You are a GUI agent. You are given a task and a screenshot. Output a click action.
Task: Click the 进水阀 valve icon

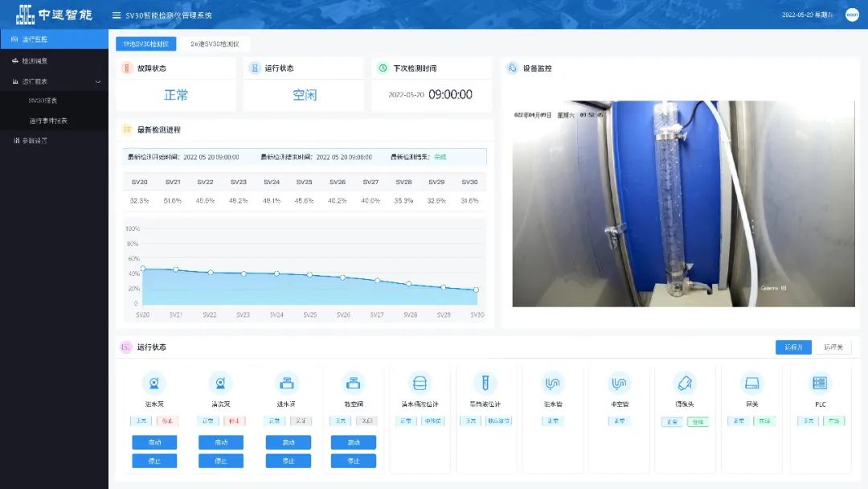[287, 383]
